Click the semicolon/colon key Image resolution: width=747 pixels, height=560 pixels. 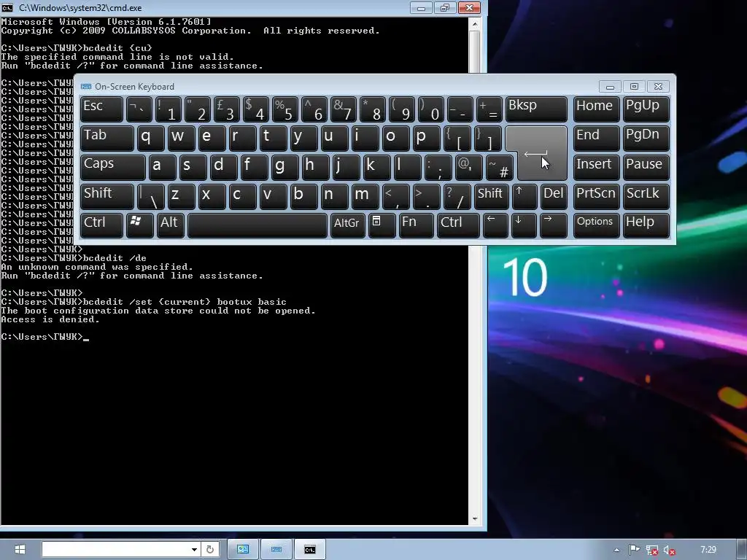click(438, 168)
